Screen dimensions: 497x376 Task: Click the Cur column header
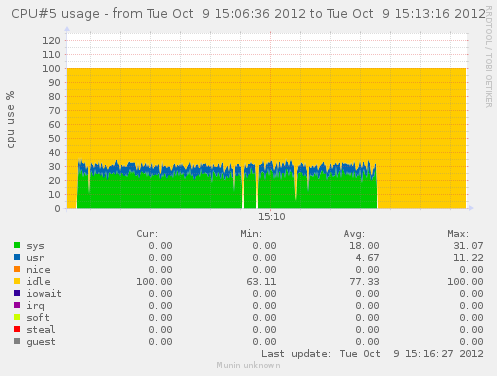click(147, 234)
